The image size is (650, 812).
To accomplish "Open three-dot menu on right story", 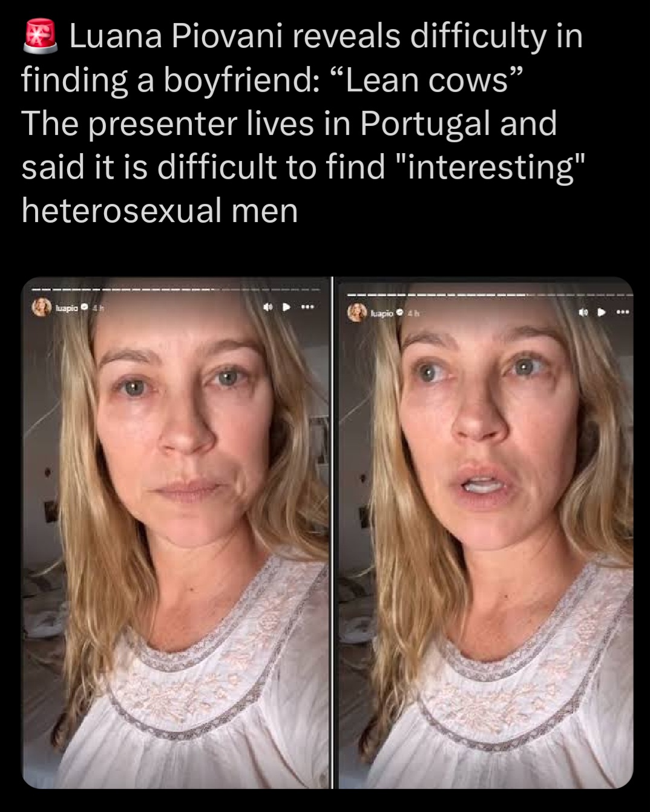I will [623, 313].
